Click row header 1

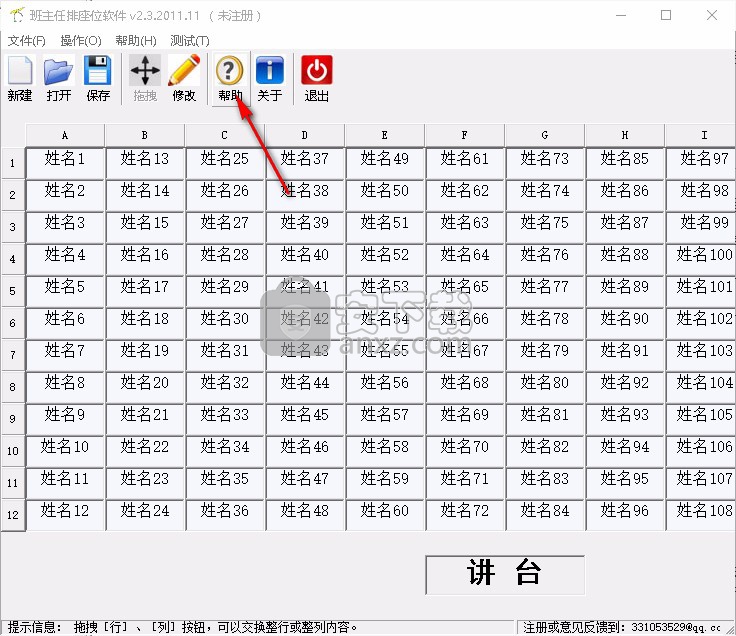(13, 163)
